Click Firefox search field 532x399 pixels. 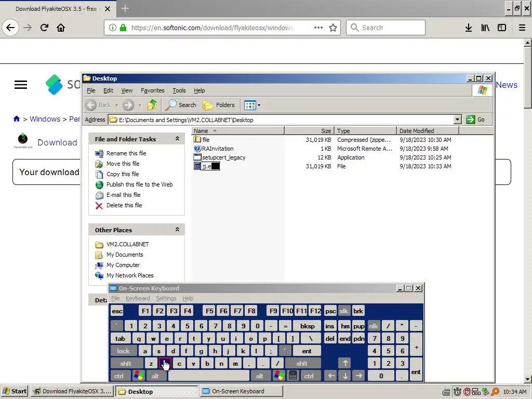[385, 28]
